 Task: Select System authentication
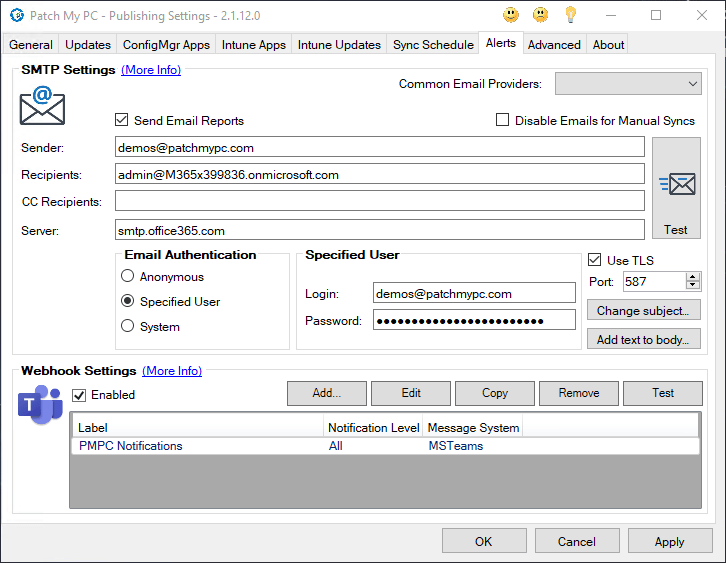pyautogui.click(x=127, y=326)
